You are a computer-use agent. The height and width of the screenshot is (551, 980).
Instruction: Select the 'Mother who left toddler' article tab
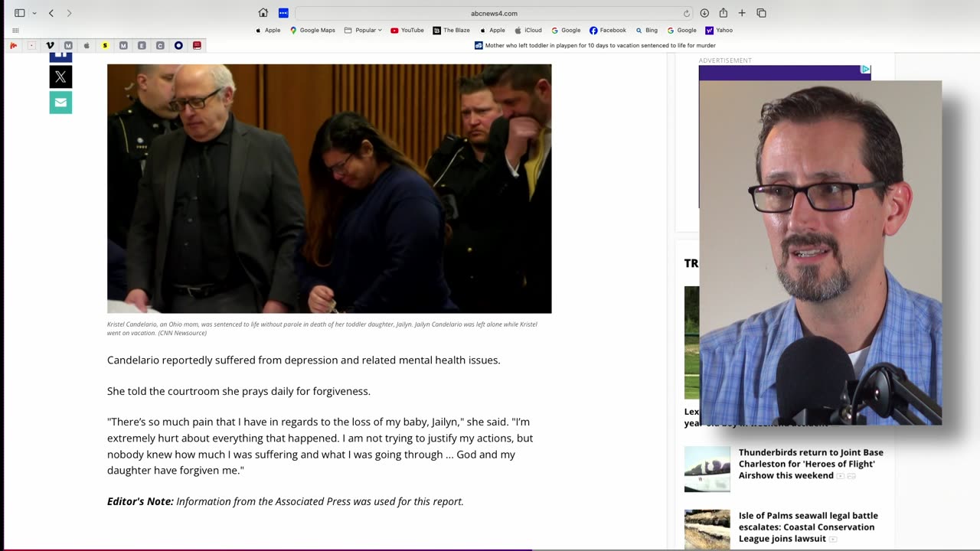click(x=594, y=46)
